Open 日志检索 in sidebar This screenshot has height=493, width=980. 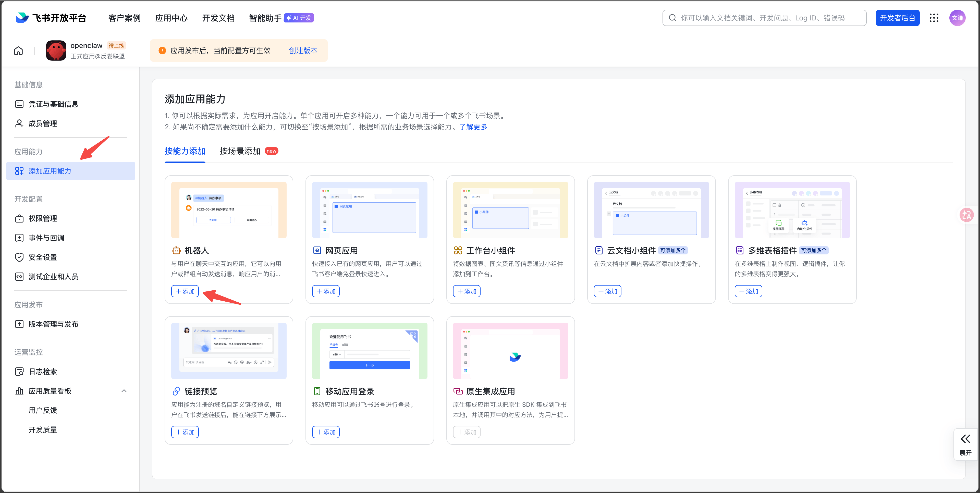70,372
